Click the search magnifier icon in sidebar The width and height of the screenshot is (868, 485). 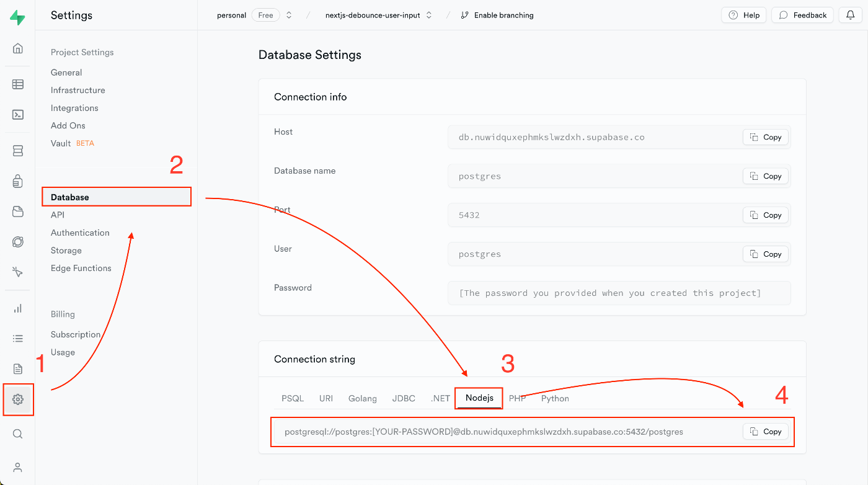(x=18, y=434)
